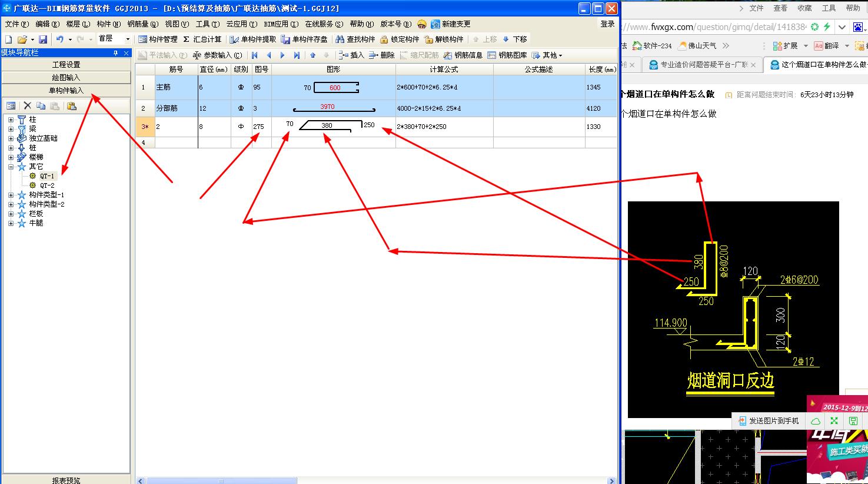The width and height of the screenshot is (868, 484).
Task: Switch to 专业造价问题答疑平台 browser tab
Action: (x=703, y=65)
